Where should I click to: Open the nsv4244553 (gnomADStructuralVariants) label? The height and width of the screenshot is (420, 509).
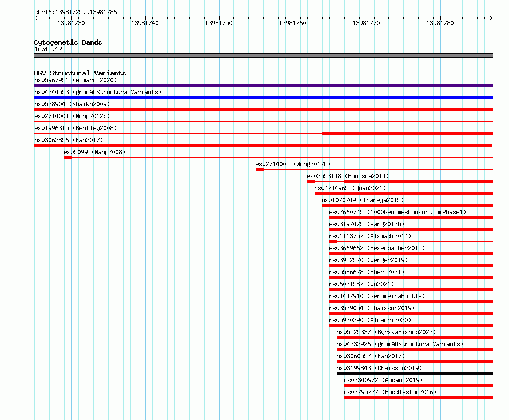98,92
